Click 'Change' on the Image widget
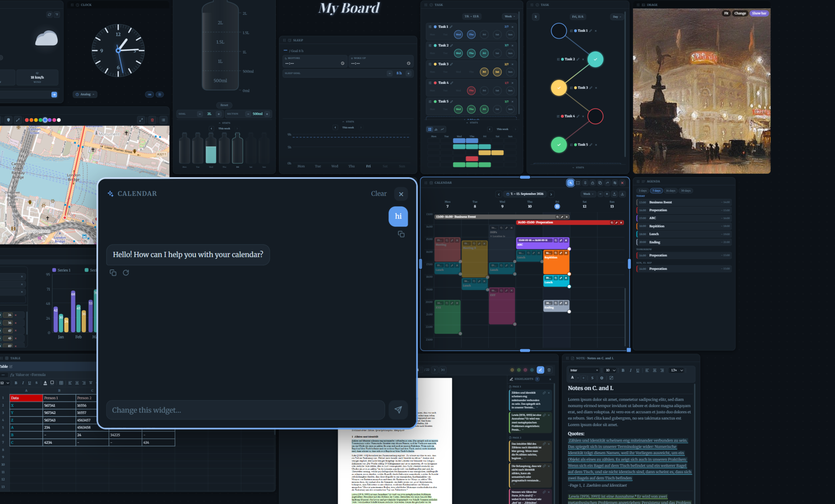 coord(740,13)
